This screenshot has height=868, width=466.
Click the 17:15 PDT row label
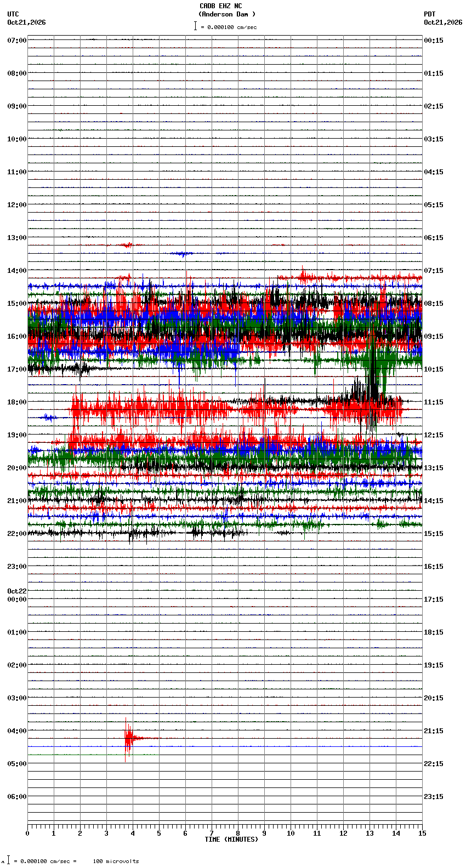point(434,599)
